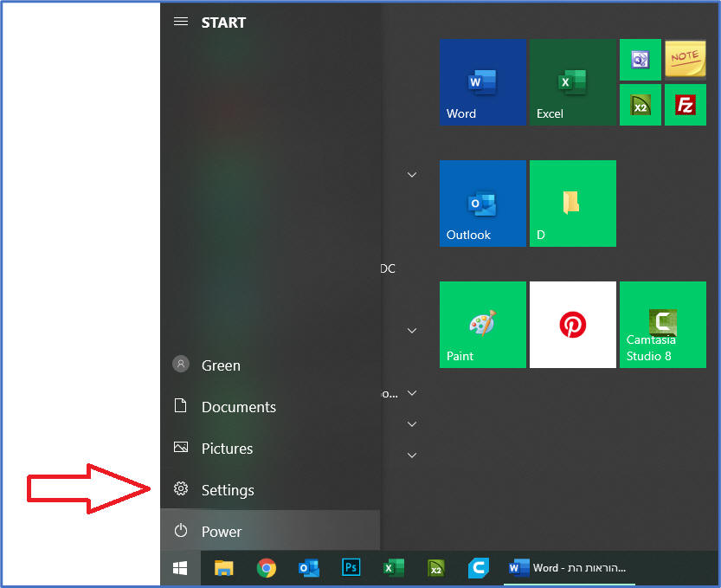Open the Green user account entry
This screenshot has height=588, width=721.
[220, 365]
